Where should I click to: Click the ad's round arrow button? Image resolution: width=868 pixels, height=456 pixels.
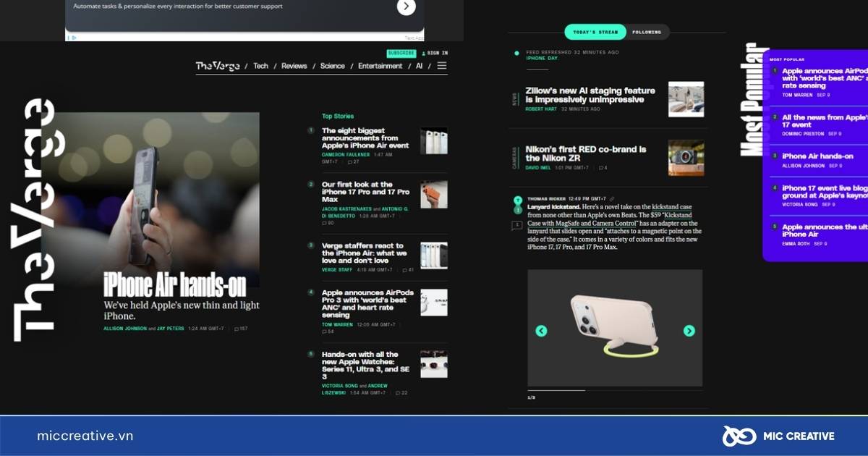coord(407,7)
